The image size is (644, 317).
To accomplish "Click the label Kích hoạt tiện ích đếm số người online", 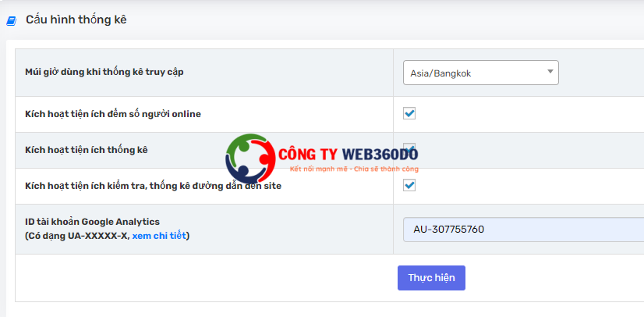I will (x=113, y=114).
